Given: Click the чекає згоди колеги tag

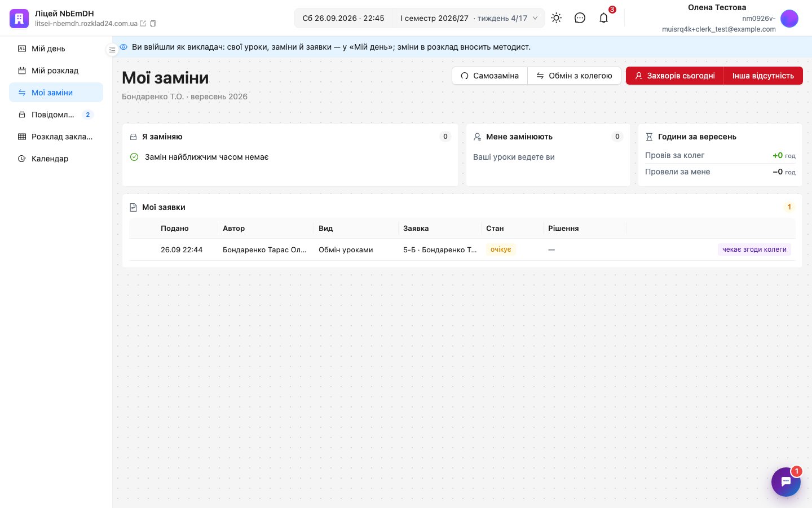Looking at the screenshot, I should (754, 249).
